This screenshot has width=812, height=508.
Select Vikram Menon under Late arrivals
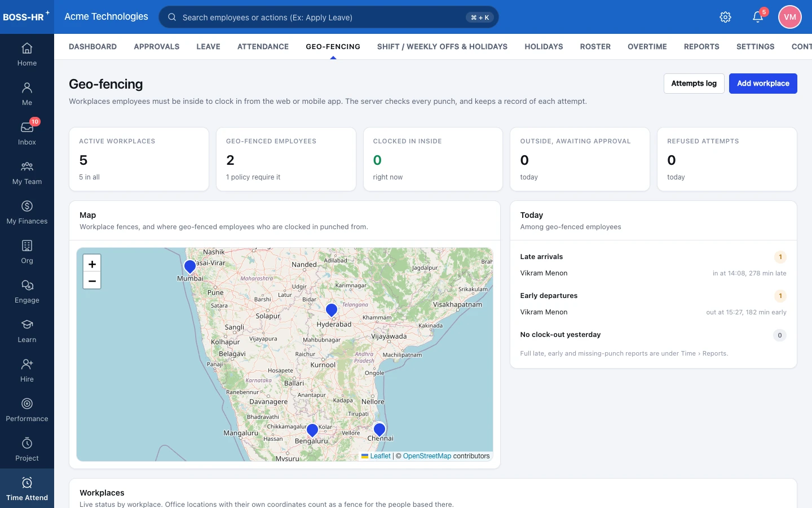click(544, 273)
